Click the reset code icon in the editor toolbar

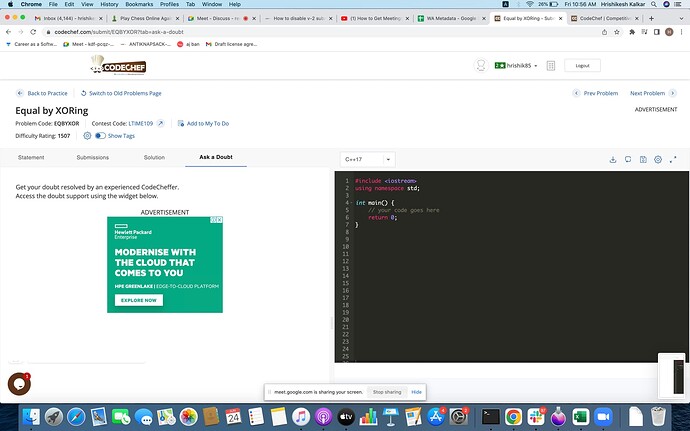coord(628,159)
